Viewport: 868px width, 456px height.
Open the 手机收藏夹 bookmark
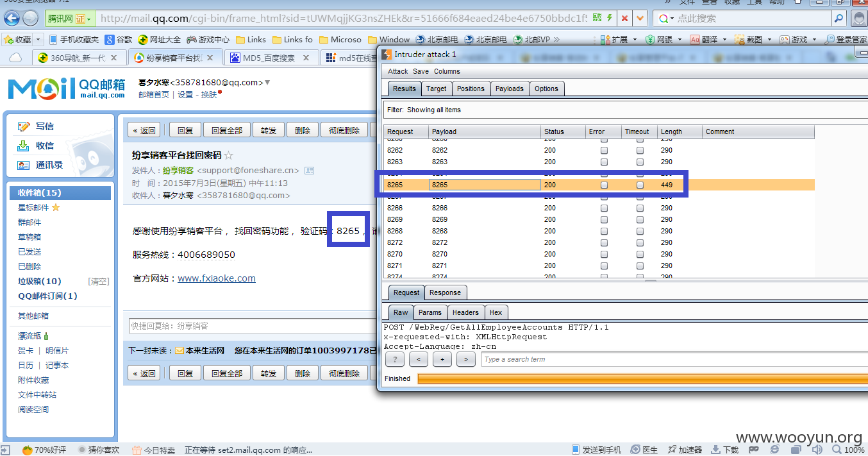(74, 40)
